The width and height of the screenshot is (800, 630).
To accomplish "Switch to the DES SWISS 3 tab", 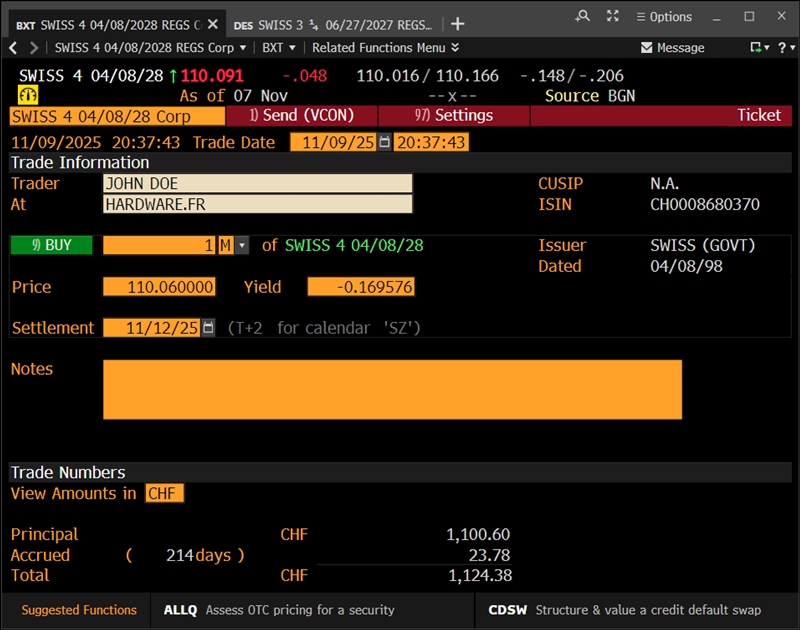I will tap(332, 24).
